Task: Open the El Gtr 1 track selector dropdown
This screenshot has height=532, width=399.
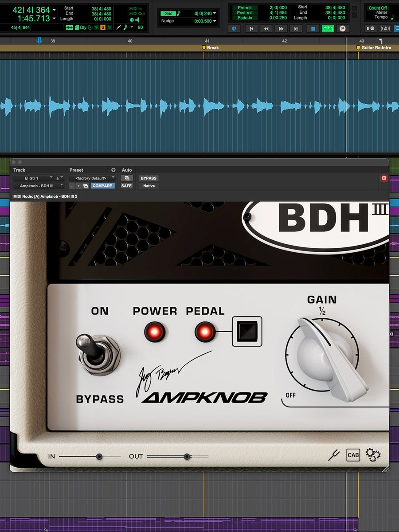Action: 33,178
